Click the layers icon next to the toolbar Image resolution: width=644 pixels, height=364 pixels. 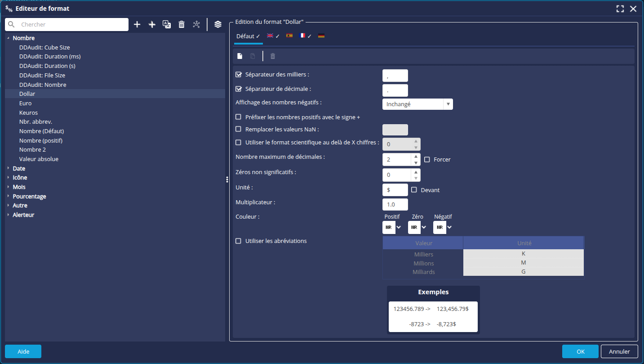click(218, 24)
